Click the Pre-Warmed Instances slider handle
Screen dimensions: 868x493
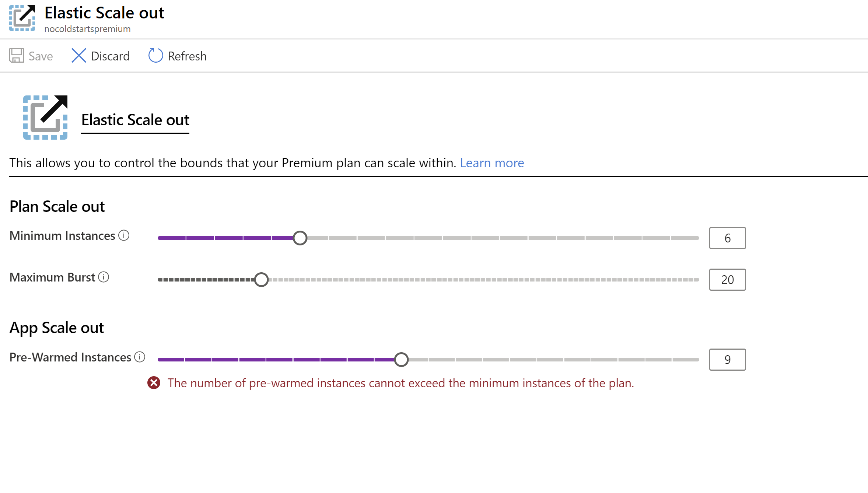(401, 359)
